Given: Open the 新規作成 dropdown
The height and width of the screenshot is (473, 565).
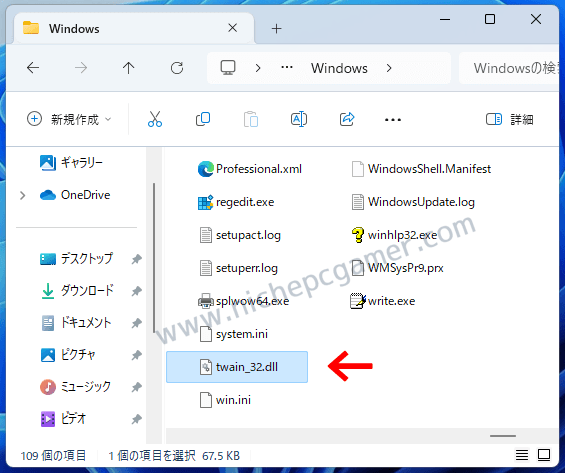Looking at the screenshot, I should point(69,119).
